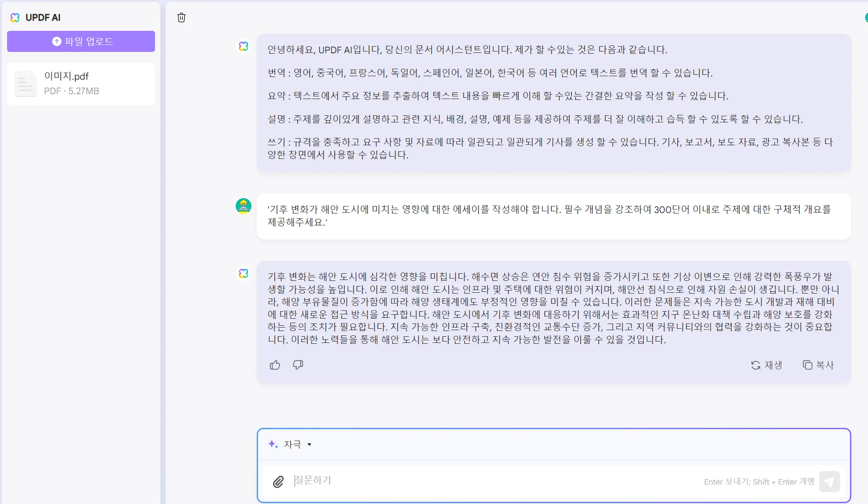Click the greeting line '안녕하세요, UPDF AI입니다'
The image size is (868, 504).
[468, 50]
